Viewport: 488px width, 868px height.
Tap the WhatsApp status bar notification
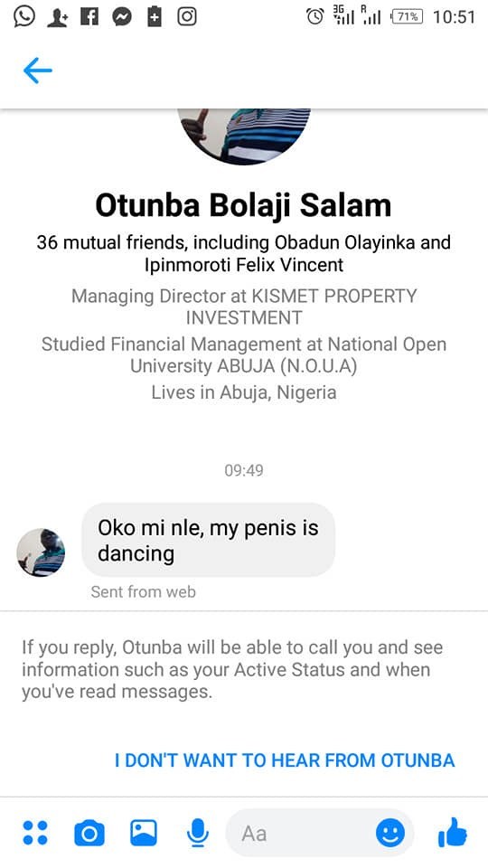pyautogui.click(x=23, y=16)
